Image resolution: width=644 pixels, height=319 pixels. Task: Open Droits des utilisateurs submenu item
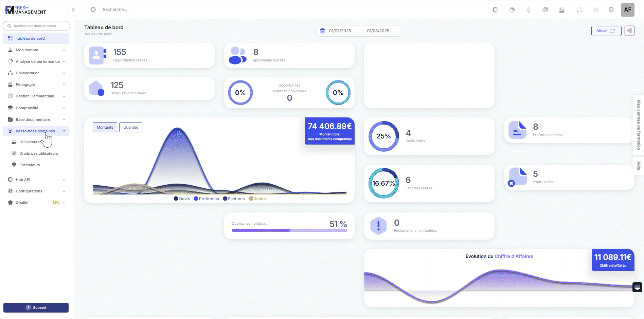coord(38,153)
